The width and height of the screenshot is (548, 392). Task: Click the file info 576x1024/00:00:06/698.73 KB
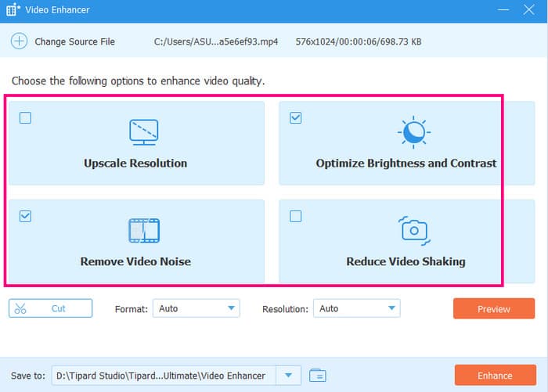(x=359, y=41)
